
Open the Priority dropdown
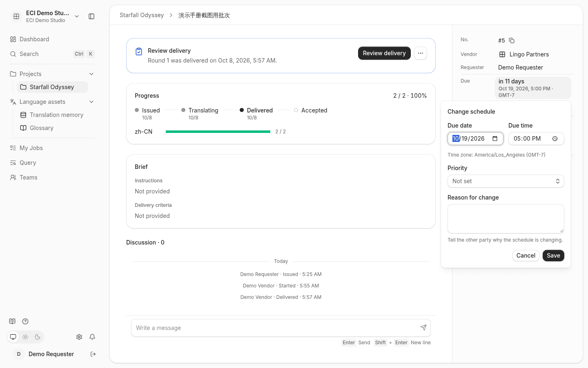pos(506,181)
